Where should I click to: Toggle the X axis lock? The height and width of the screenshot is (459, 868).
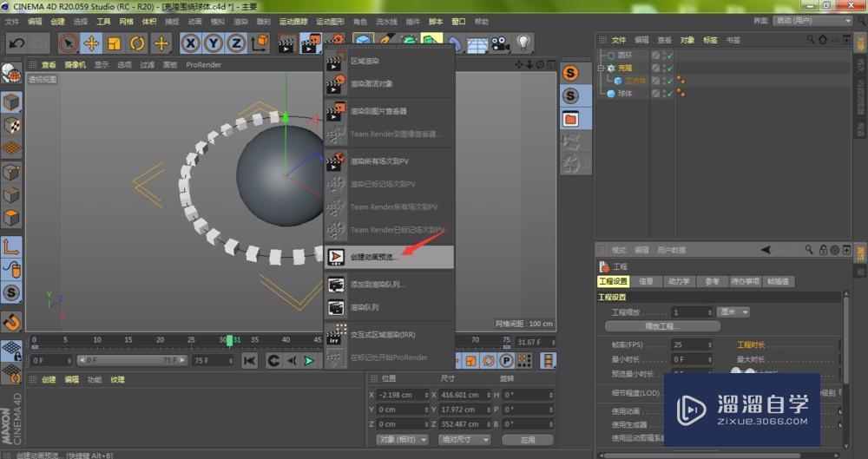(x=190, y=43)
